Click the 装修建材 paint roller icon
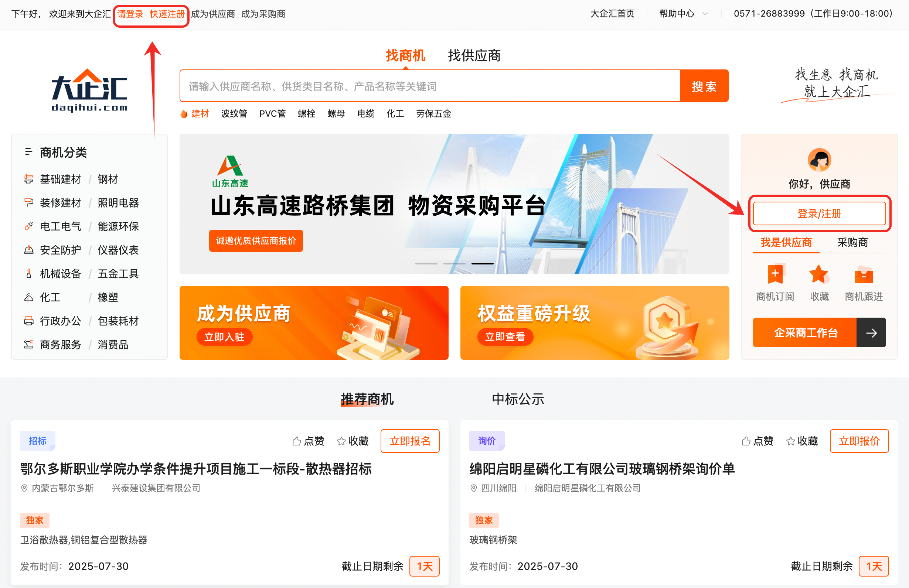 (x=29, y=203)
